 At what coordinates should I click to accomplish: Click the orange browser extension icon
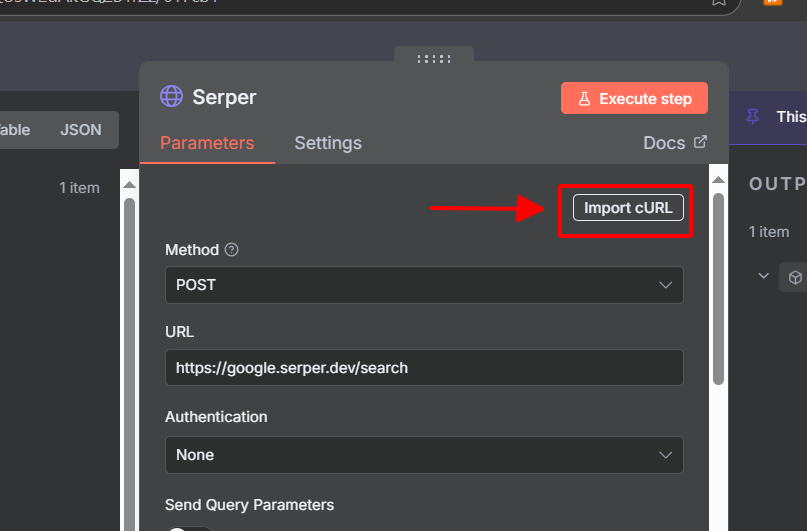pos(771,3)
